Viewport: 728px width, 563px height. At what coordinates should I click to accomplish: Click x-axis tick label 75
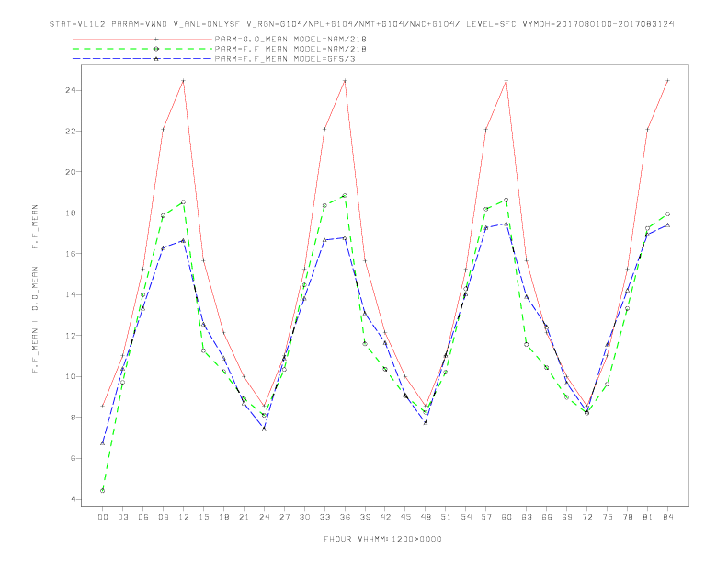[608, 517]
